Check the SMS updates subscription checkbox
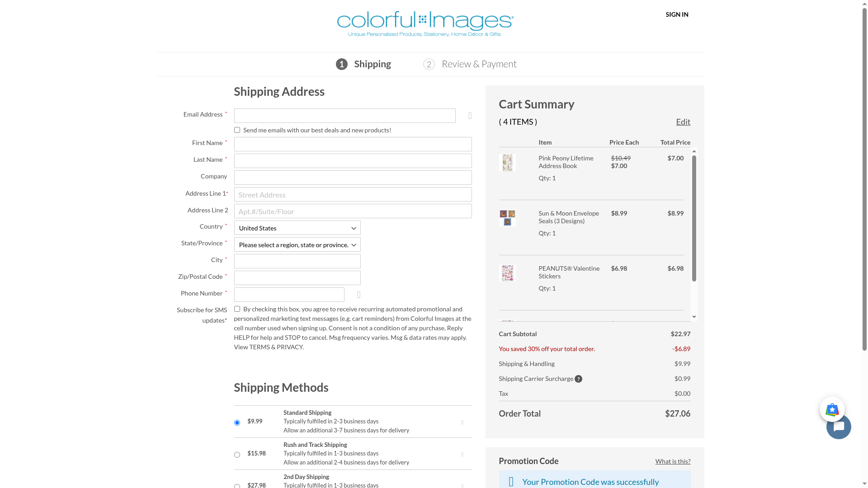This screenshot has height=488, width=868. click(x=237, y=309)
